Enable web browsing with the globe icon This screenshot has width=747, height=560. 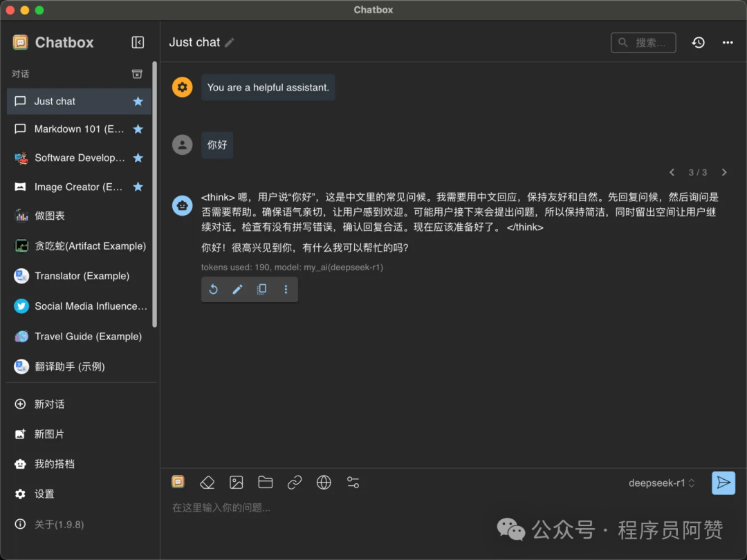pyautogui.click(x=324, y=483)
